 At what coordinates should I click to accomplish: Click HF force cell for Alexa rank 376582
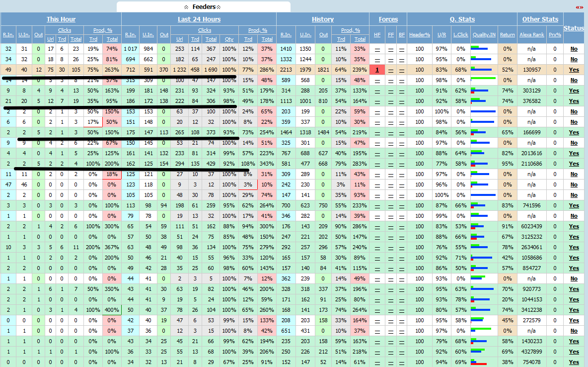click(377, 101)
